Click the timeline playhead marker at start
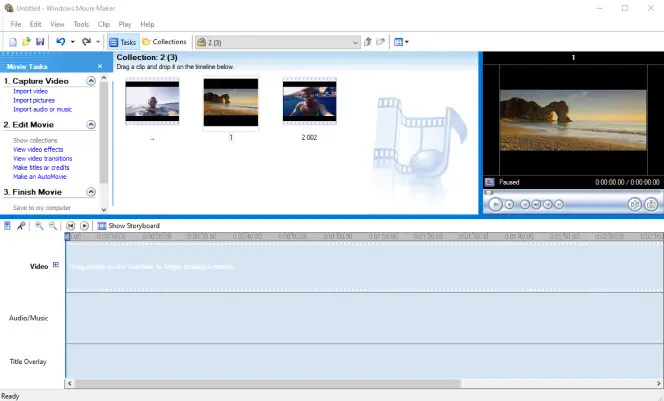 [67, 237]
